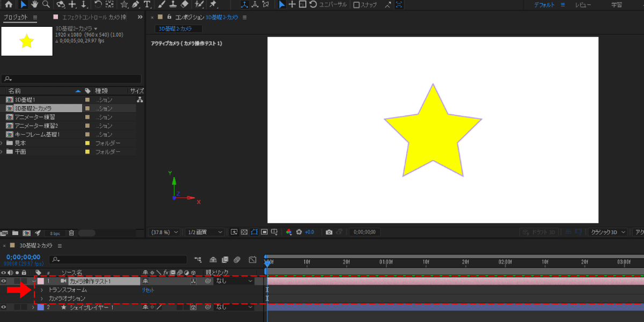
Task: Click the pink label swatch of layer 1
Action: click(40, 281)
